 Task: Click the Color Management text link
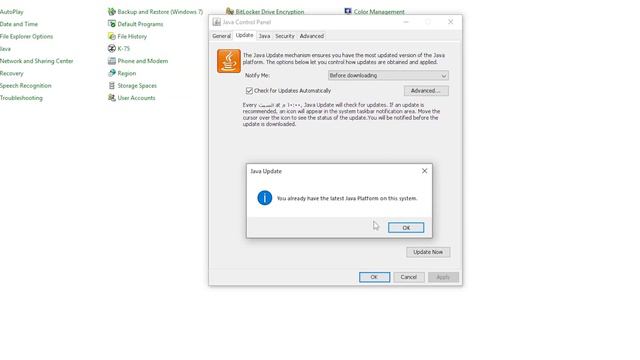pyautogui.click(x=379, y=12)
